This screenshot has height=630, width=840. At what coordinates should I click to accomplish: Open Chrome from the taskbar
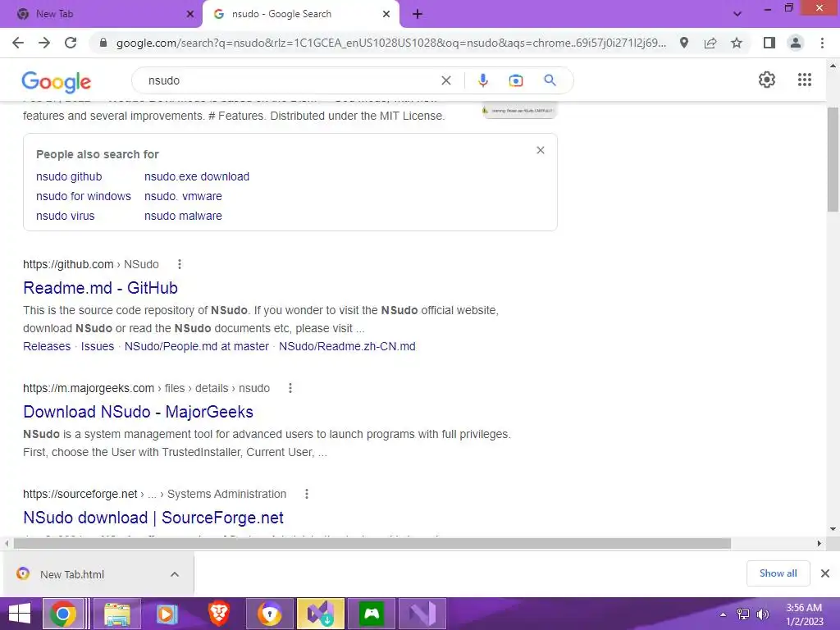[x=62, y=614]
